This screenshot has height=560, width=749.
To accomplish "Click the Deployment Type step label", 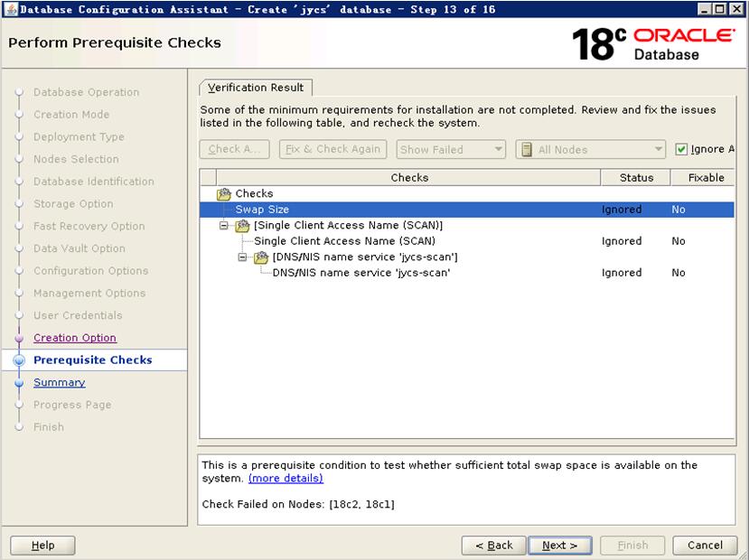I will click(x=79, y=137).
